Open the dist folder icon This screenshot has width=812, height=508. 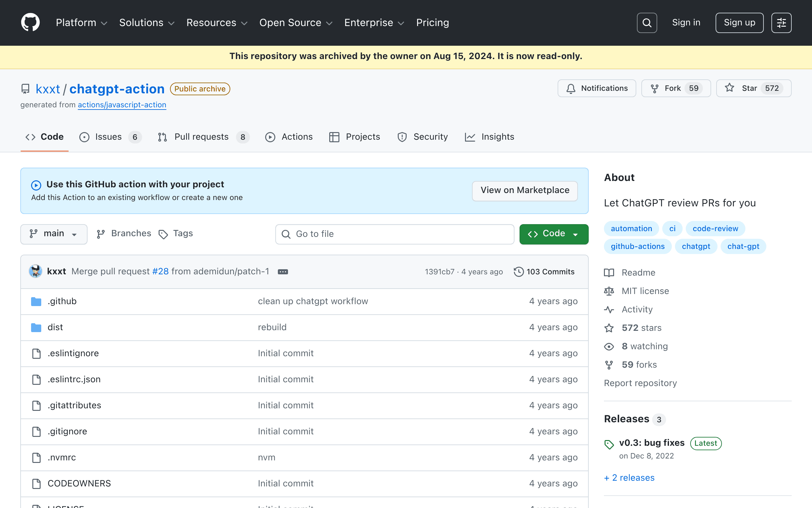(36, 327)
